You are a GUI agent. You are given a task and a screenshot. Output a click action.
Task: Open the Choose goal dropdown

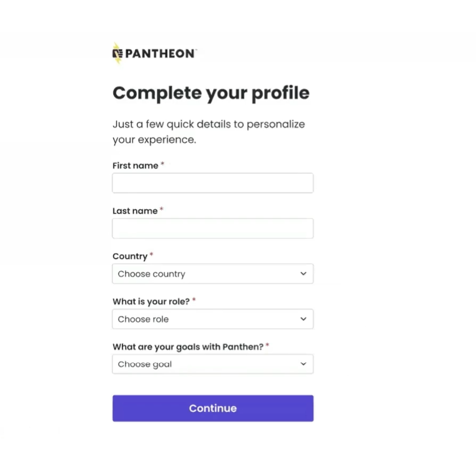pyautogui.click(x=213, y=364)
